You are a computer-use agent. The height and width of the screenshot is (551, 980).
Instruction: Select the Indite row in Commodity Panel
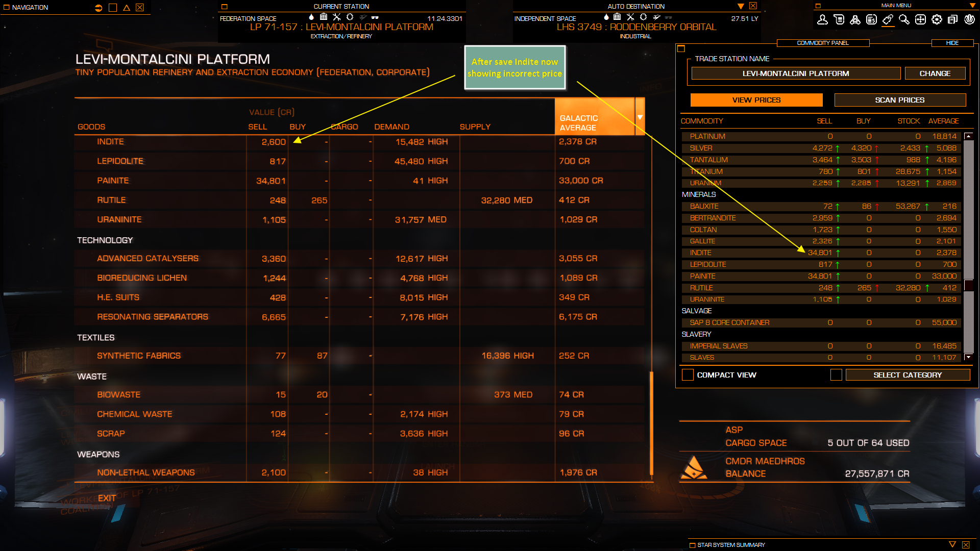tap(822, 253)
